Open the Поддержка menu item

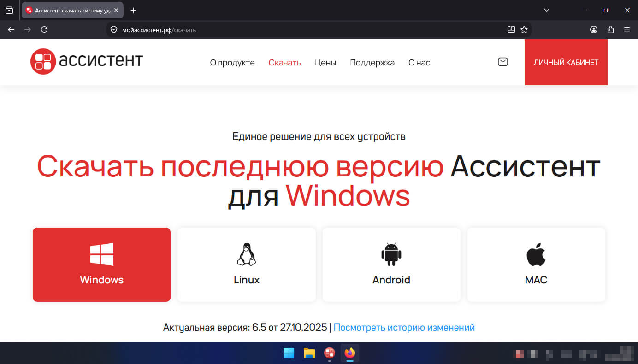372,63
